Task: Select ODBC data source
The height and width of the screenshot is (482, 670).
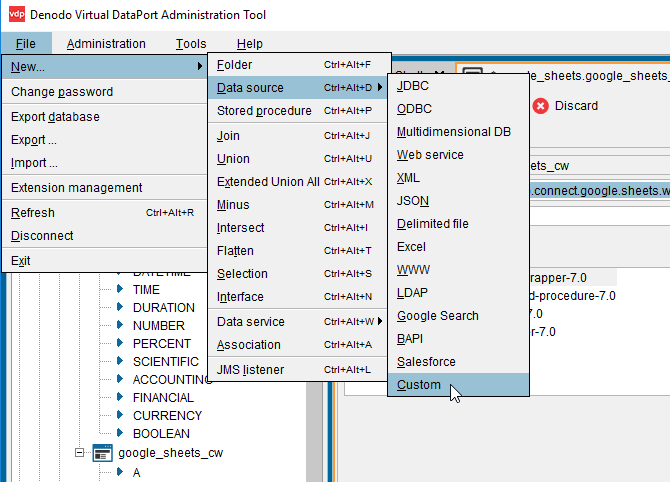Action: [458, 109]
